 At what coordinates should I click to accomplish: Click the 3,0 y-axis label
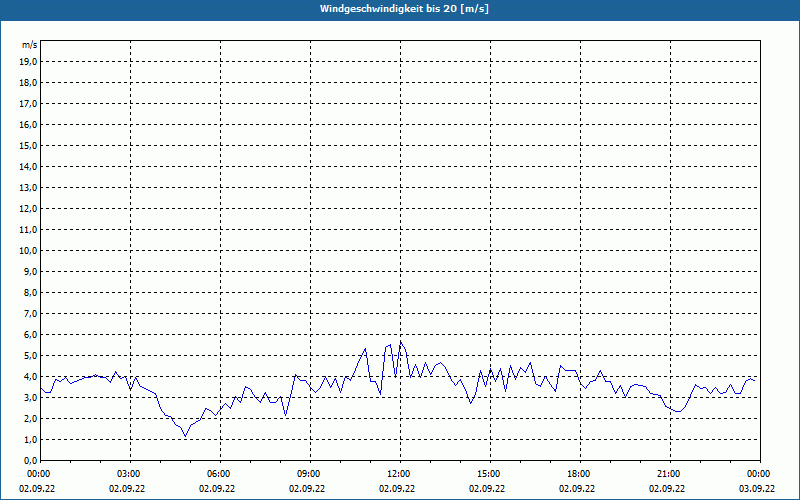point(31,397)
